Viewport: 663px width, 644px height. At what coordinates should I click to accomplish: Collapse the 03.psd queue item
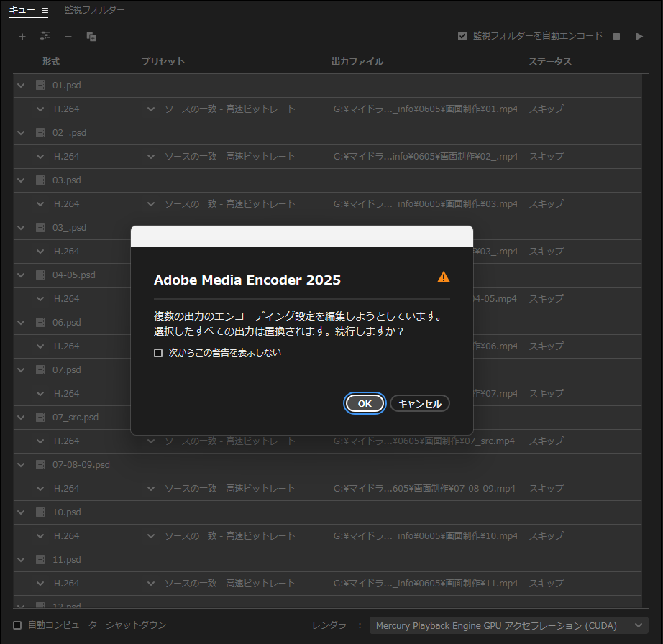point(21,180)
